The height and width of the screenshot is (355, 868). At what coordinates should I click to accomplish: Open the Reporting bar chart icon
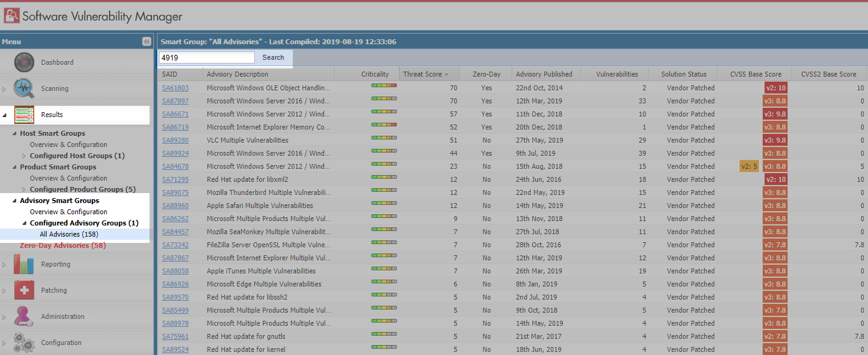pos(24,264)
